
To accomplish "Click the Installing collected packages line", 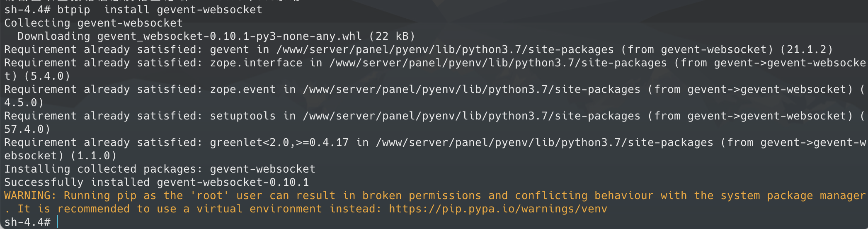I will tap(160, 169).
